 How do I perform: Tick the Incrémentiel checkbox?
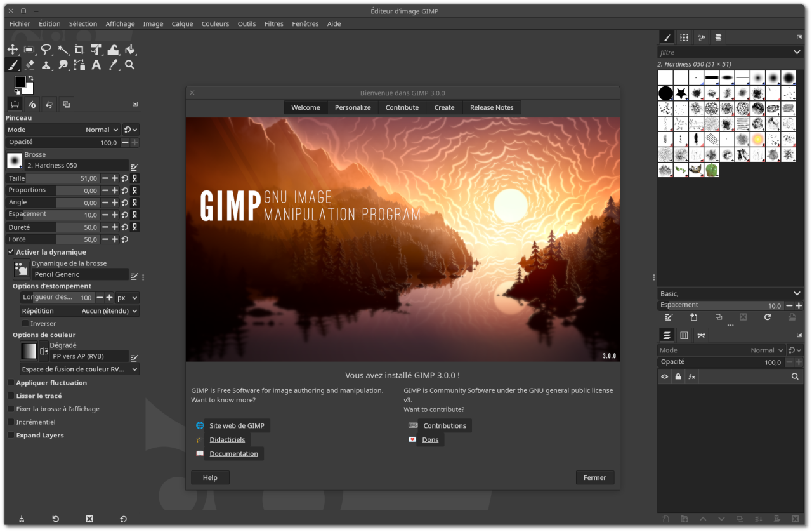pos(11,422)
